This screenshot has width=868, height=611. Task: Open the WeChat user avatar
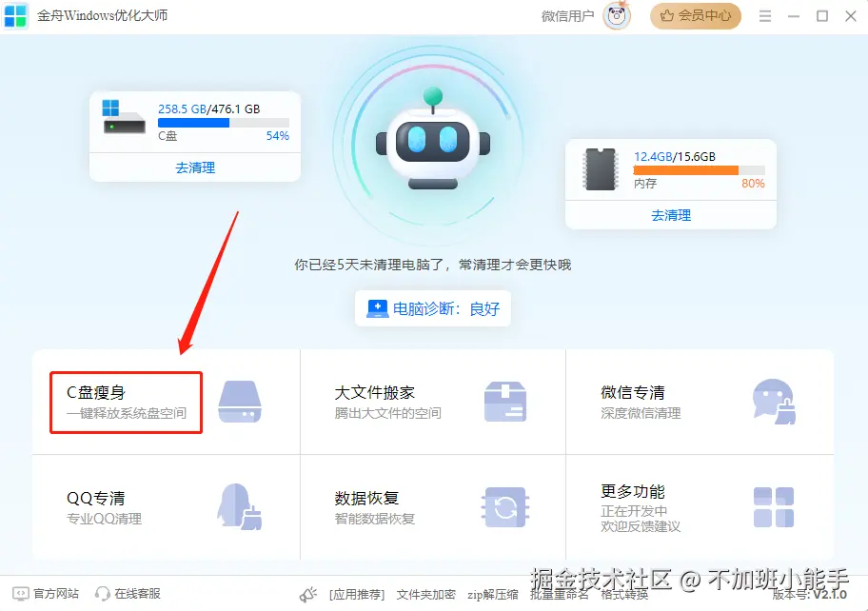[x=616, y=15]
